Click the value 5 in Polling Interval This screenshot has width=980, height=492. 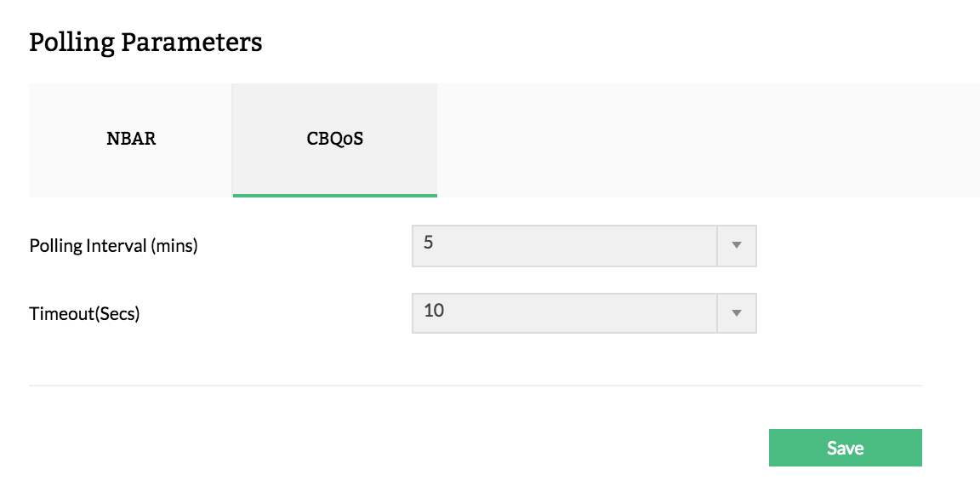[429, 243]
